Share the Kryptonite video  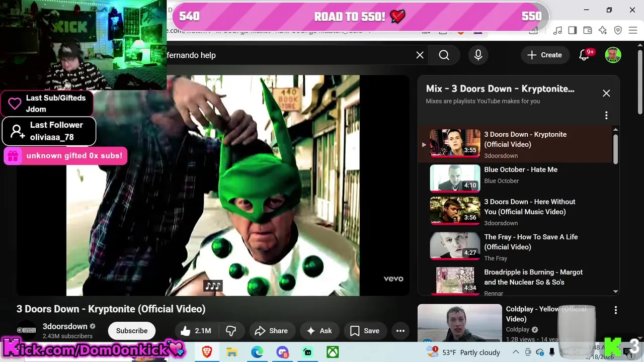(x=271, y=331)
